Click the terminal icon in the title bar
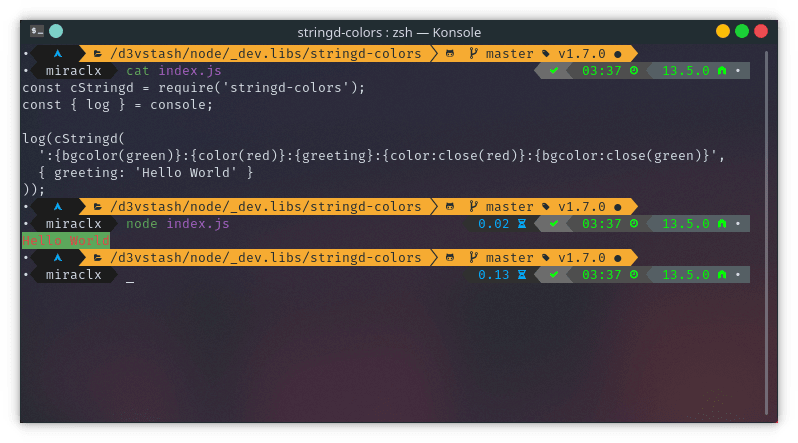 (x=37, y=31)
